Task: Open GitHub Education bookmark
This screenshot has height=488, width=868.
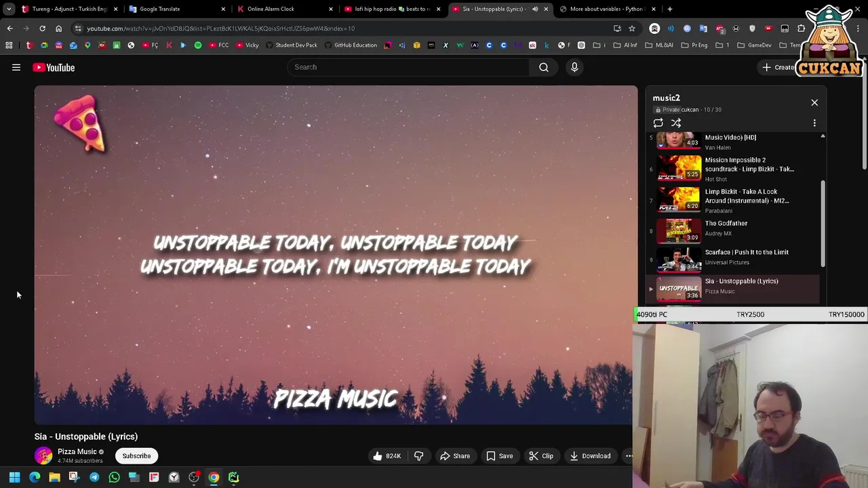Action: [351, 45]
